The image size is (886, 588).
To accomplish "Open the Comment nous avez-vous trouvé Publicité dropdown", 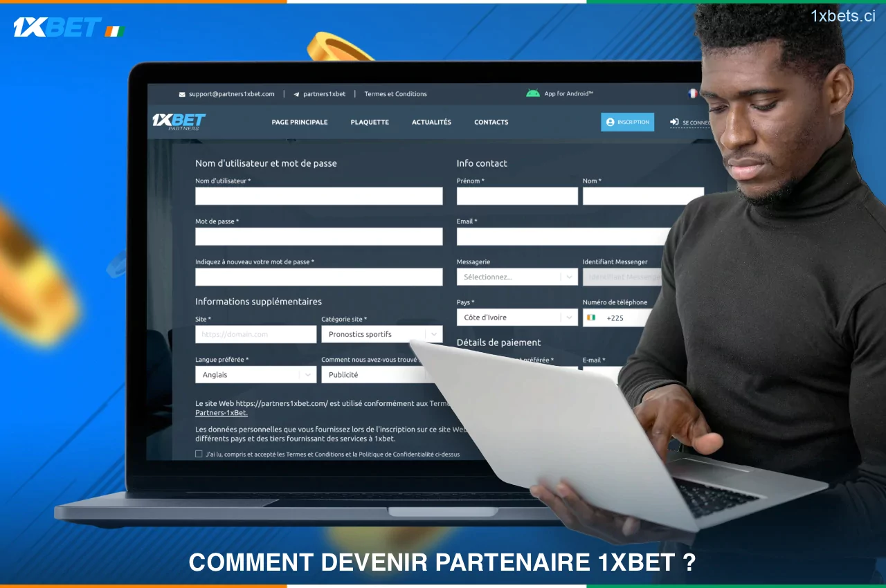I will click(x=377, y=374).
